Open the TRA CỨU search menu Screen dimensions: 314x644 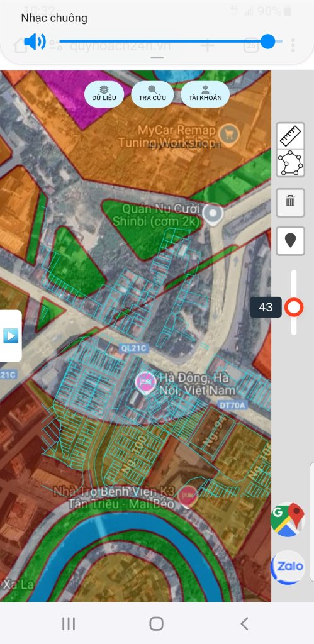pyautogui.click(x=152, y=94)
